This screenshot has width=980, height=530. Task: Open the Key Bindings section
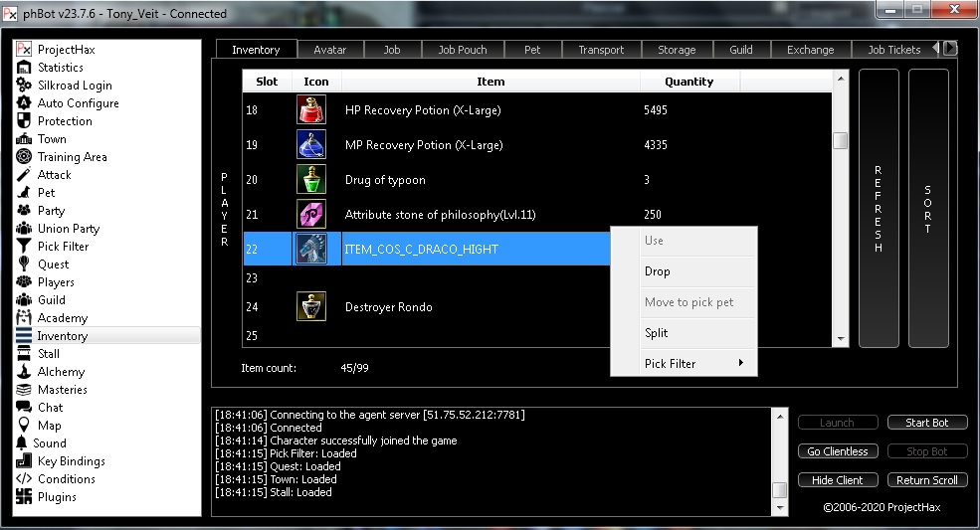71,461
